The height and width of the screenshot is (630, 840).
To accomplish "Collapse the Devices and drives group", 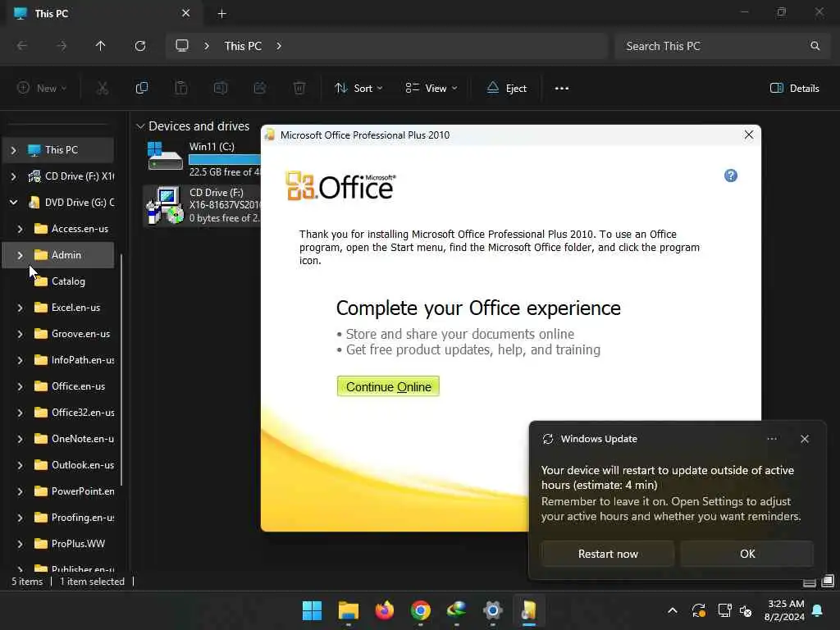I will pyautogui.click(x=140, y=126).
